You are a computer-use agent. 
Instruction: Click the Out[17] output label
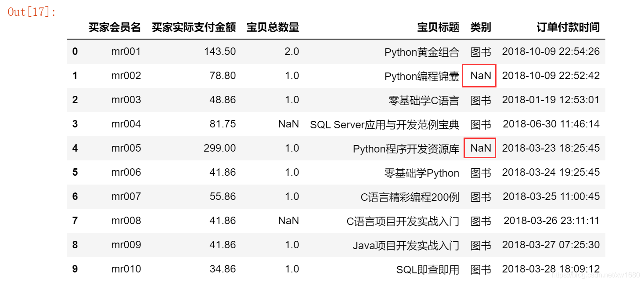click(x=32, y=12)
